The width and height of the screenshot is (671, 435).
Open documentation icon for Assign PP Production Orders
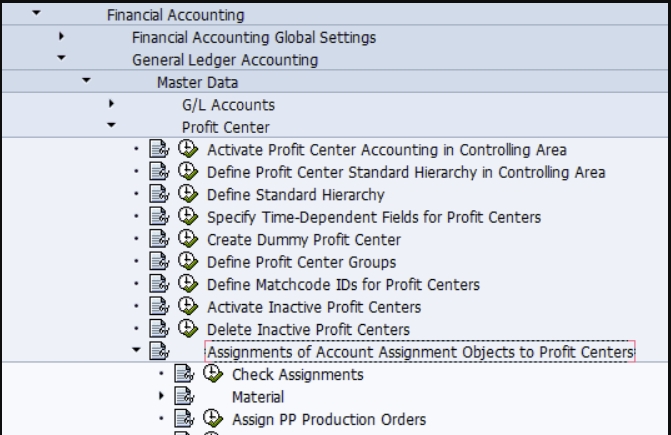coord(184,419)
